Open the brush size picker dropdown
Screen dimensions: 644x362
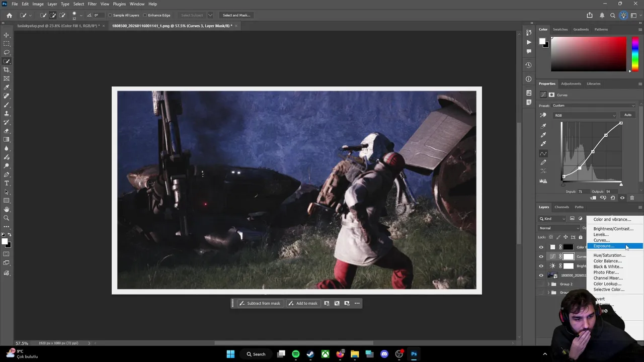(x=81, y=15)
